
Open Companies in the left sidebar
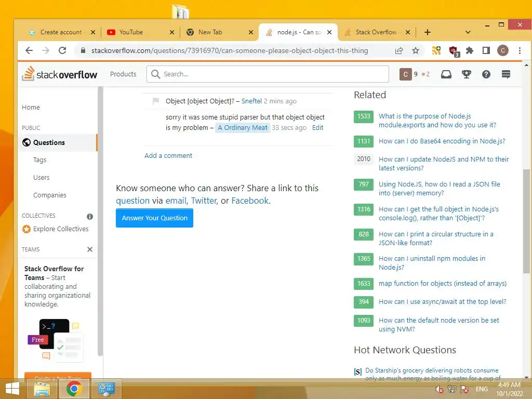point(50,195)
